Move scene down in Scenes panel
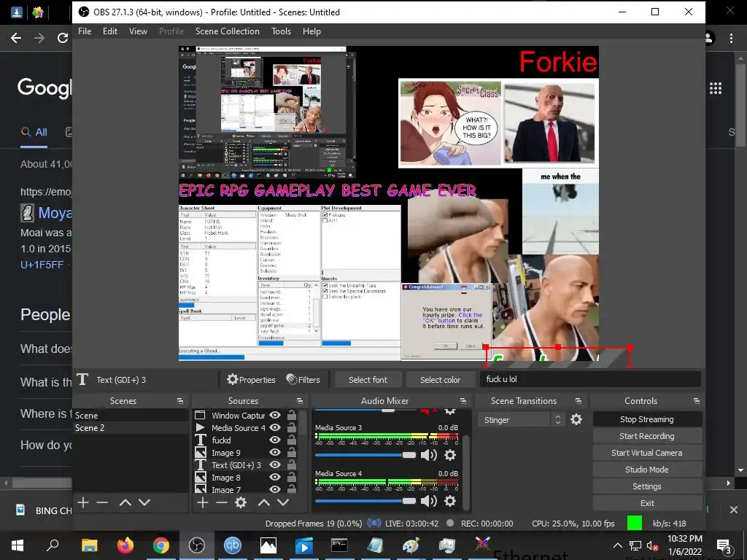 tap(144, 502)
